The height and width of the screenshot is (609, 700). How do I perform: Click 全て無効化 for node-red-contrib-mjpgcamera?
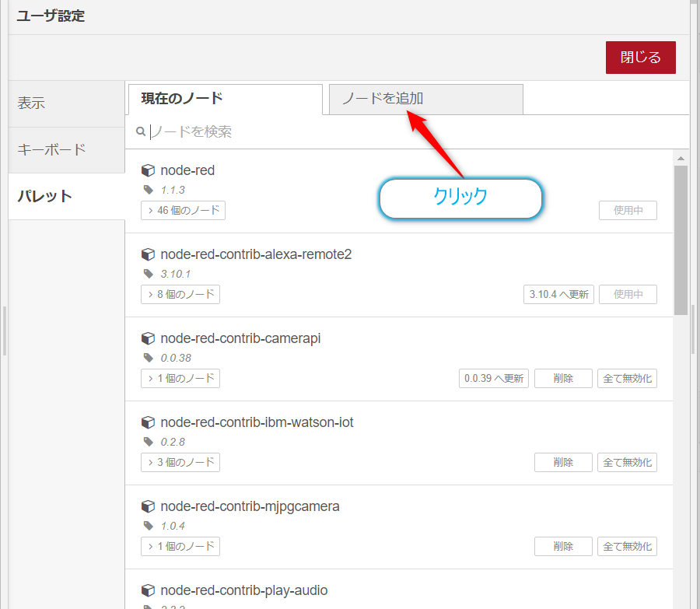(x=627, y=546)
